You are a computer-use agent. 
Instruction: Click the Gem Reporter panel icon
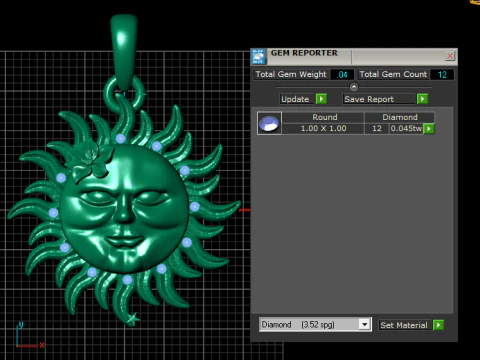click(258, 56)
